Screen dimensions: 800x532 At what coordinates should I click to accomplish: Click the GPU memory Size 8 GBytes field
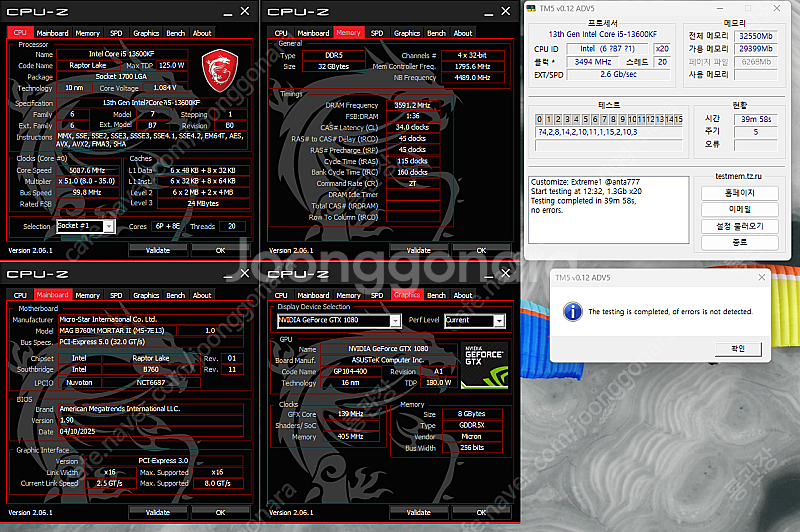pyautogui.click(x=472, y=414)
